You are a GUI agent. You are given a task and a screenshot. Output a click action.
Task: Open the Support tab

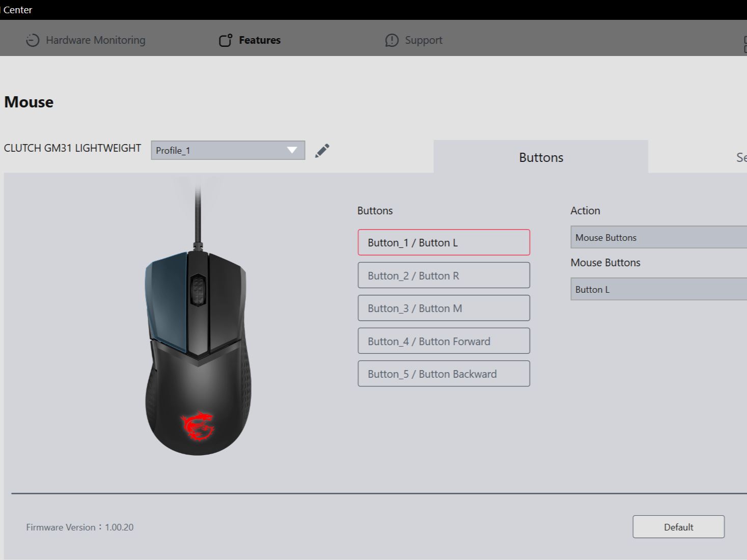pos(413,40)
